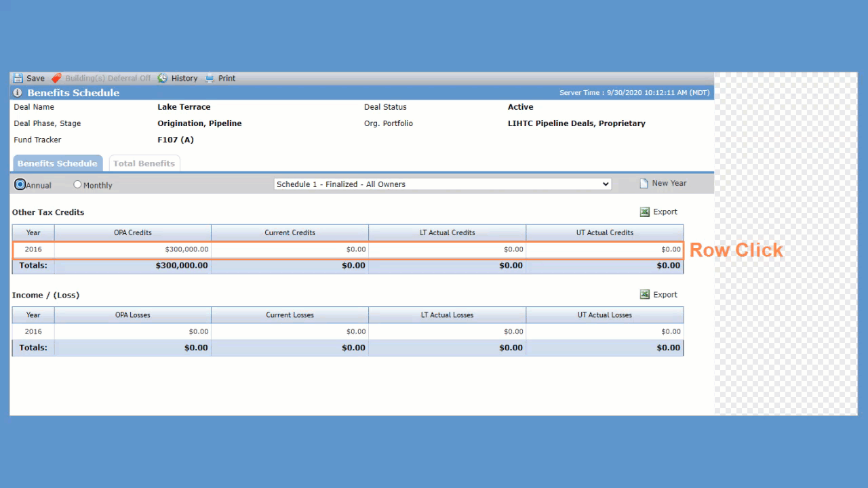This screenshot has height=488, width=868.
Task: Click the Save disk icon
Action: 18,78
